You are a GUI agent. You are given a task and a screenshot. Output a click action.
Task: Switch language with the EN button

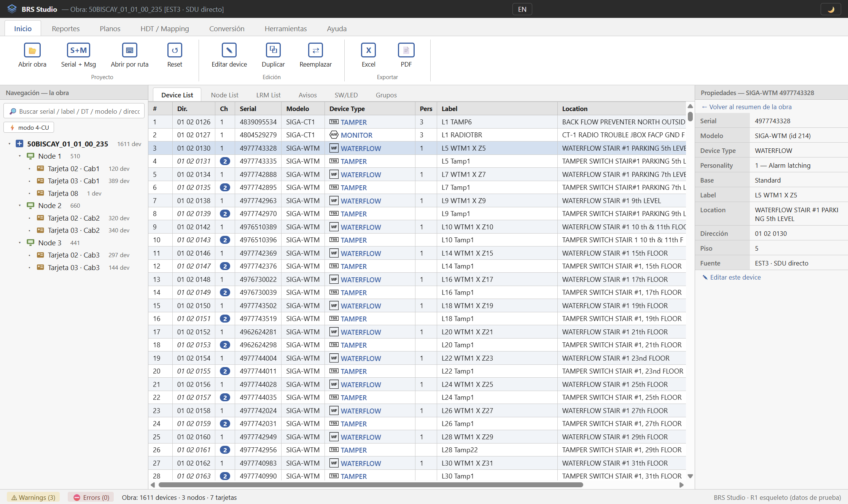click(522, 9)
